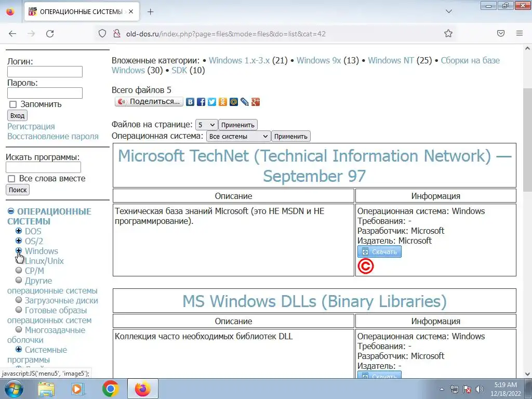
Task: Open Многозадачные оболочки category
Action: coord(46,335)
